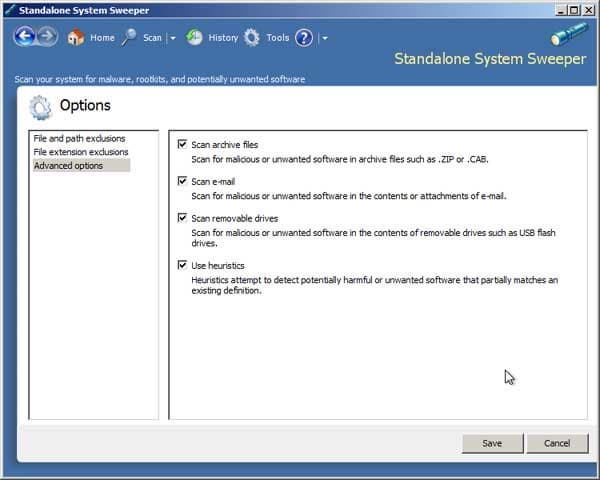The width and height of the screenshot is (600, 480).
Task: Click the Use heuristics label
Action: coord(218,265)
